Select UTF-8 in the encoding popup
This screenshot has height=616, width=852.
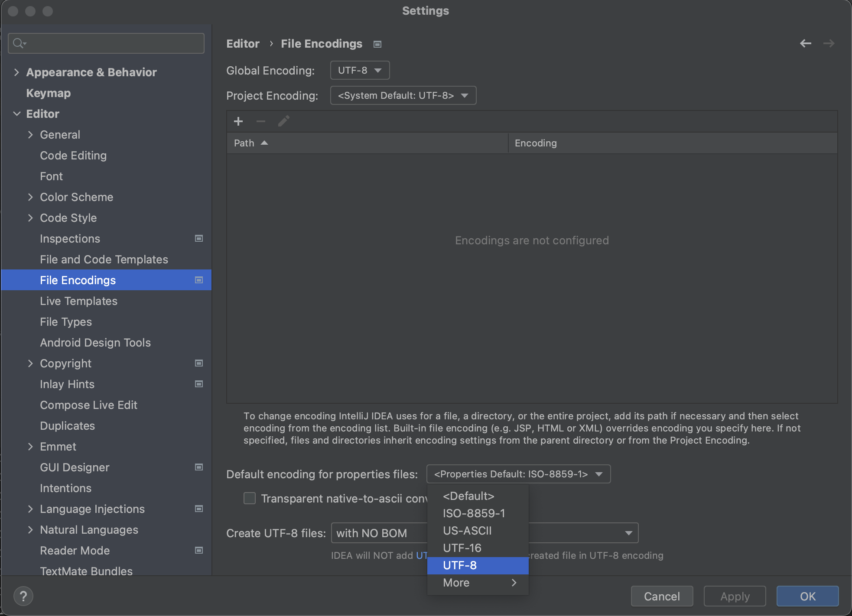(x=460, y=565)
